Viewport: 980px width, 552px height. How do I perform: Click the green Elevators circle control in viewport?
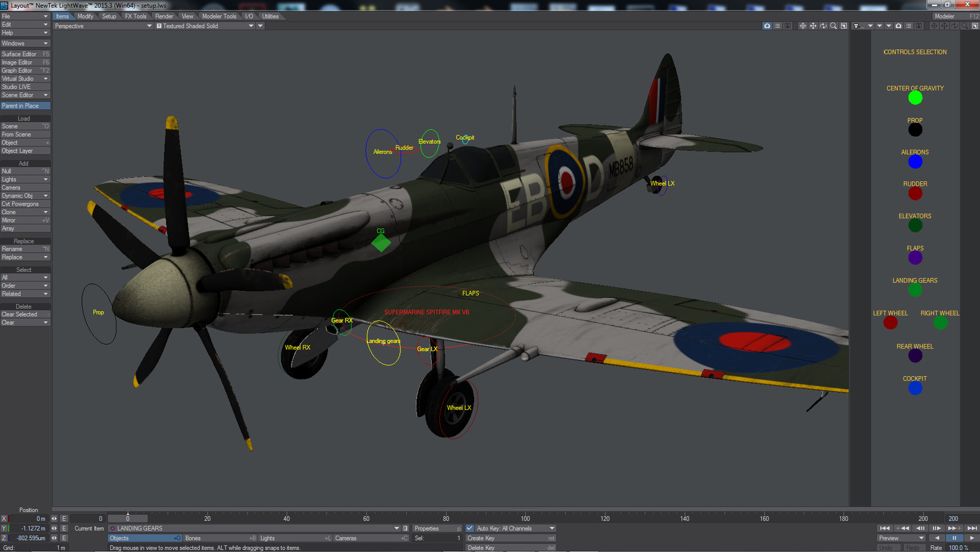coord(429,143)
